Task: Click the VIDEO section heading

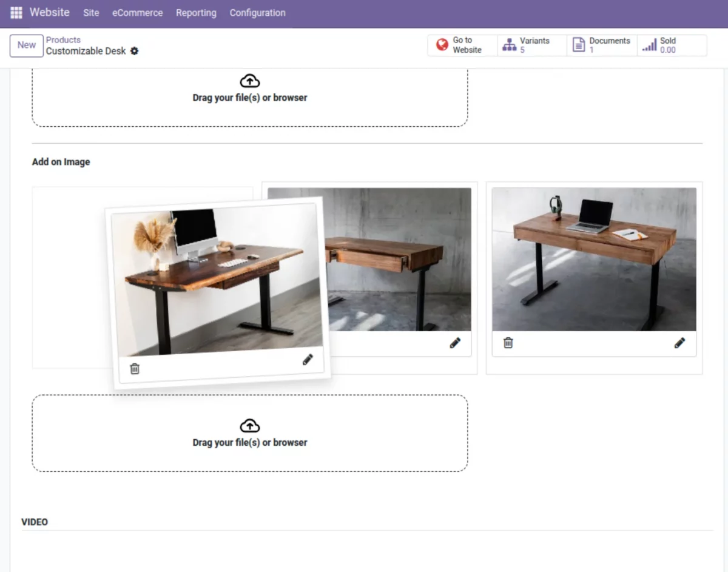Action: click(x=35, y=522)
